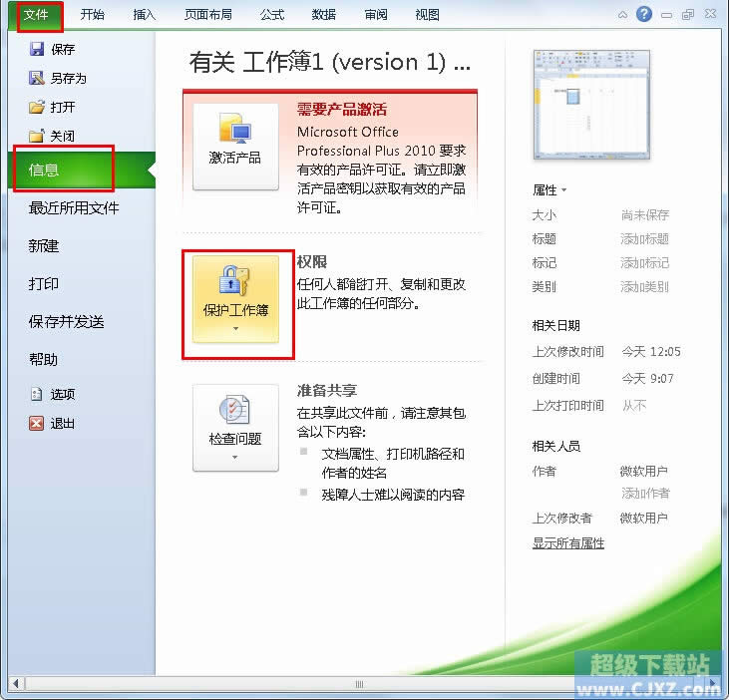Switch to the Insert (插入) tab
Screen dimensions: 729x700
[145, 15]
